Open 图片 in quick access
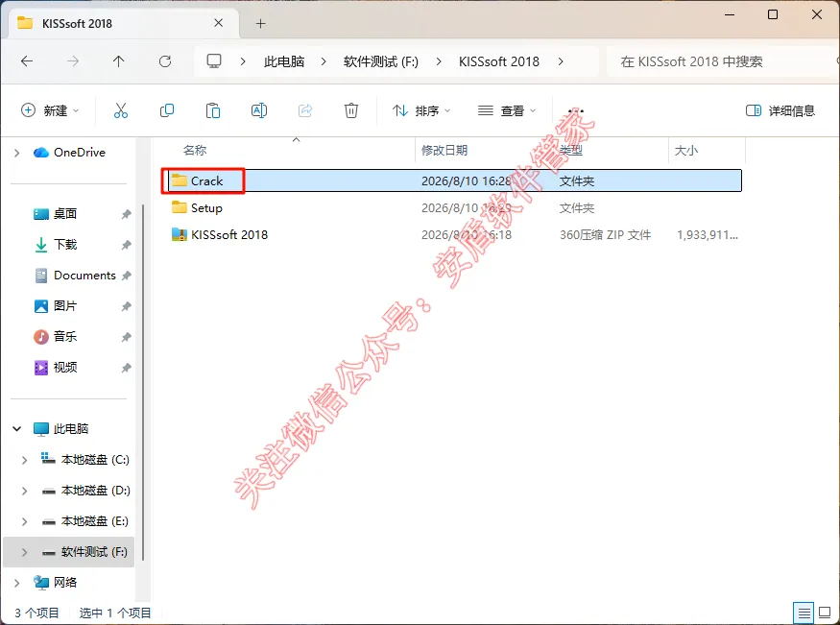840x625 pixels. pyautogui.click(x=65, y=306)
